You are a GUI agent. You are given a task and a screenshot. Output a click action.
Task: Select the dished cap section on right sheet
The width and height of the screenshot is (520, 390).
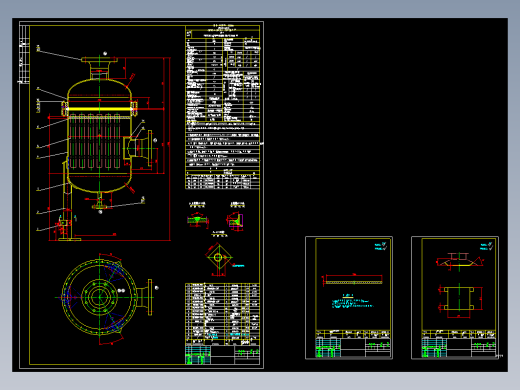tap(459, 260)
